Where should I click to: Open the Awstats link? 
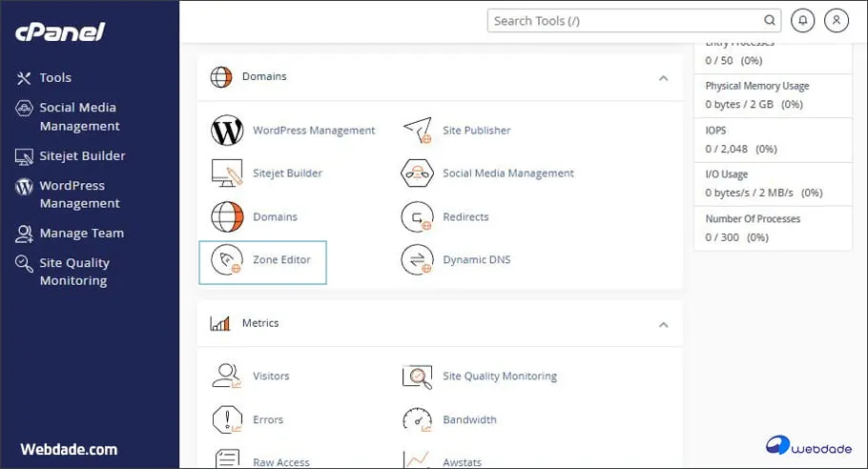point(462,462)
